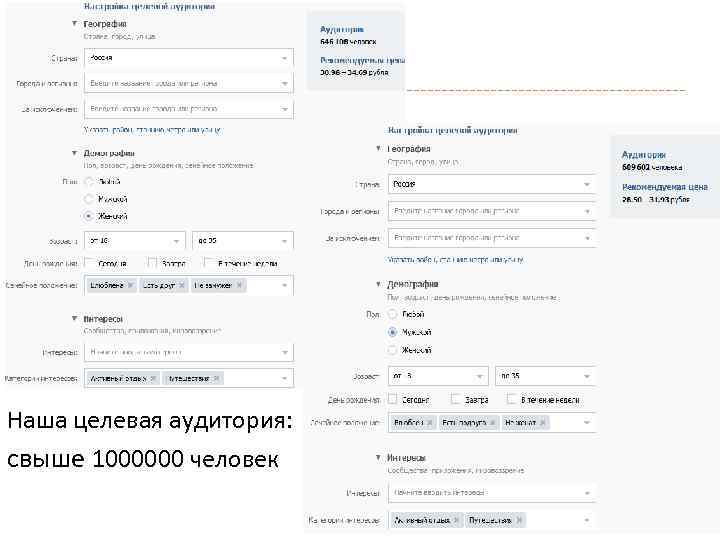The image size is (720, 540).
Task: Remove the Не женат tag
Action: click(x=543, y=422)
